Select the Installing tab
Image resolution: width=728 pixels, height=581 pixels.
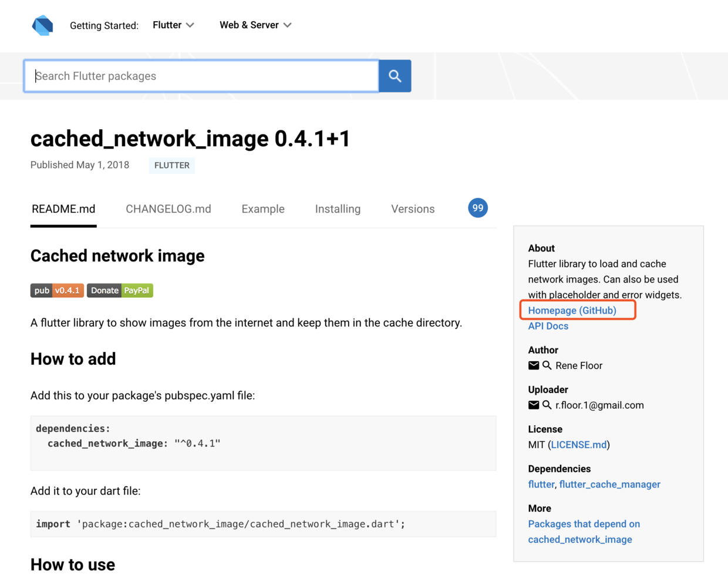pos(338,209)
